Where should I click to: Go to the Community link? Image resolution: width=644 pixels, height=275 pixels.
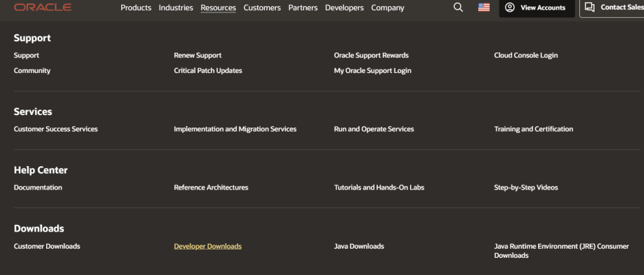click(x=32, y=70)
